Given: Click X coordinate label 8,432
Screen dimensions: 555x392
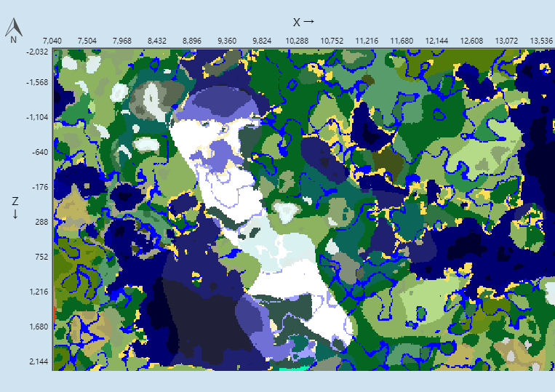Looking at the screenshot, I should click(x=157, y=41).
